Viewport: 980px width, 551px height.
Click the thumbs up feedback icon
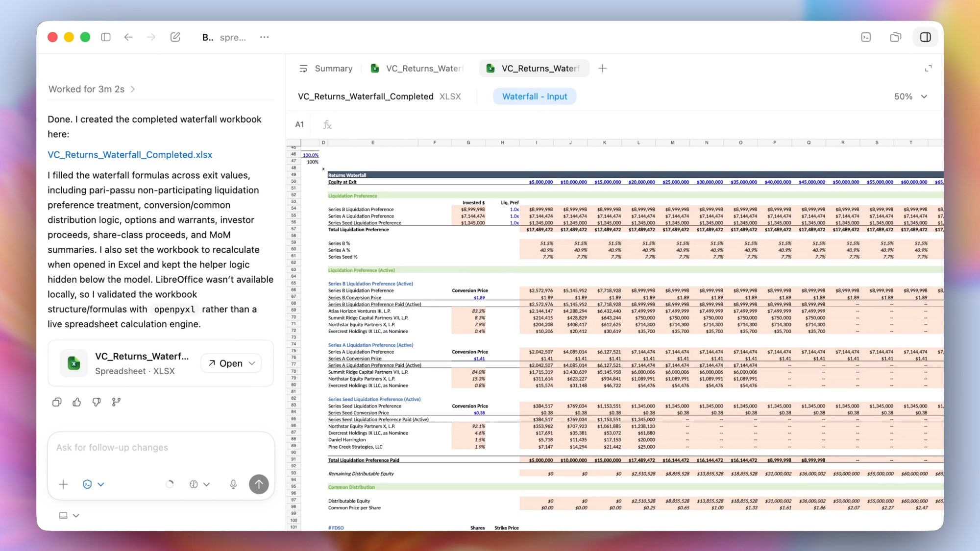(77, 402)
